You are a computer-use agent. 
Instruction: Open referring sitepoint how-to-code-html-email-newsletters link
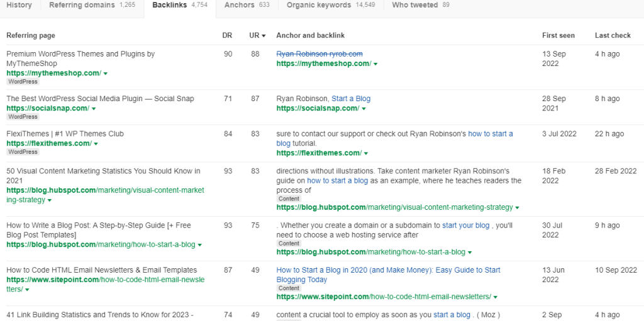105,285
